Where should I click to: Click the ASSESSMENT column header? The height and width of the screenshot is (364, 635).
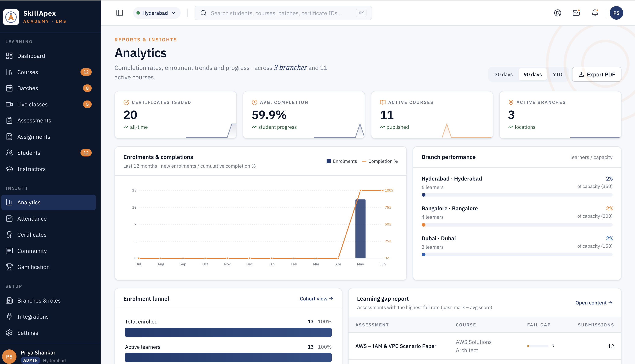click(x=372, y=325)
